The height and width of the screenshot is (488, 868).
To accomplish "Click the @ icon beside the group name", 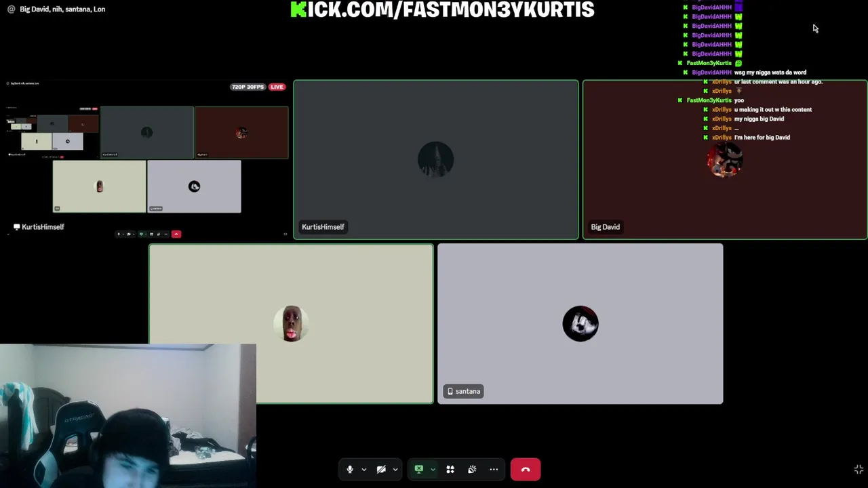I will (x=11, y=9).
